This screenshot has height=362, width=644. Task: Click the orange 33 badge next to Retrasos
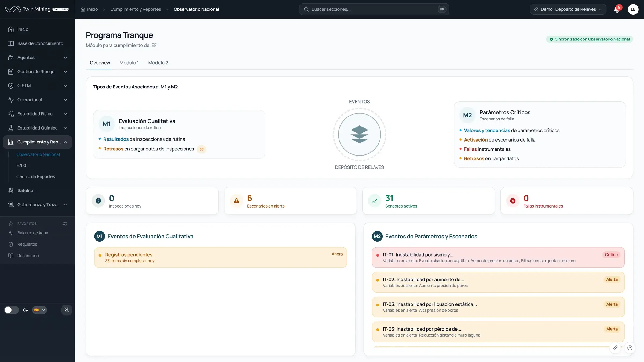click(x=202, y=149)
